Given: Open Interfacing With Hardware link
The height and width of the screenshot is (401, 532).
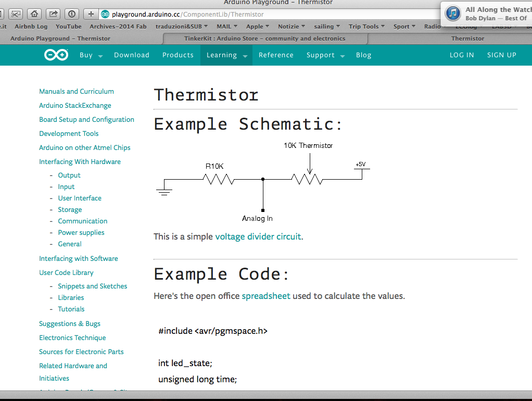Looking at the screenshot, I should 80,161.
